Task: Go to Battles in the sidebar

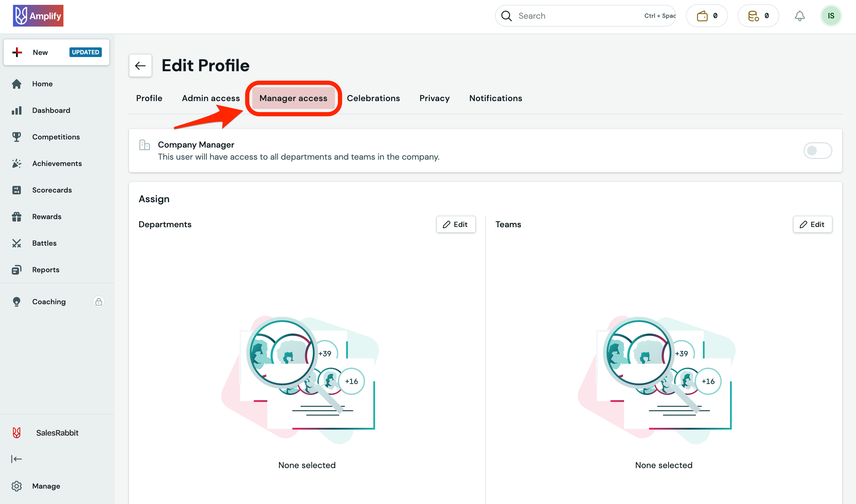Action: tap(44, 243)
